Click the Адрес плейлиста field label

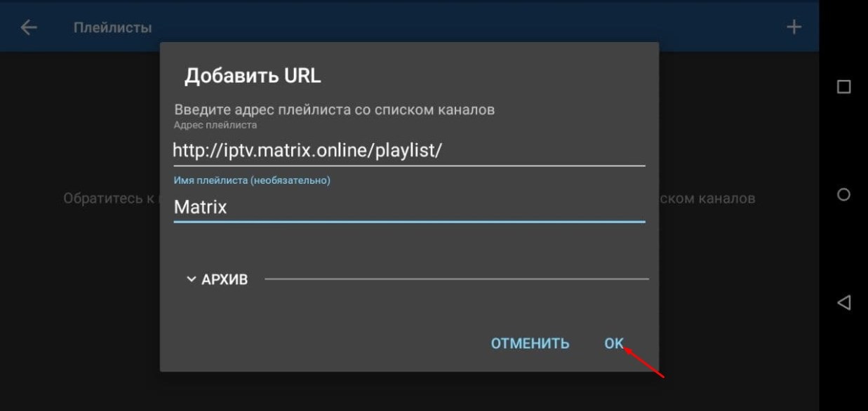tap(215, 125)
